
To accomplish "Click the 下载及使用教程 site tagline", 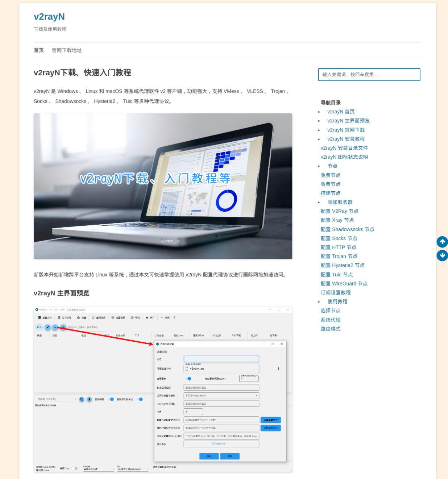I will pyautogui.click(x=50, y=29).
